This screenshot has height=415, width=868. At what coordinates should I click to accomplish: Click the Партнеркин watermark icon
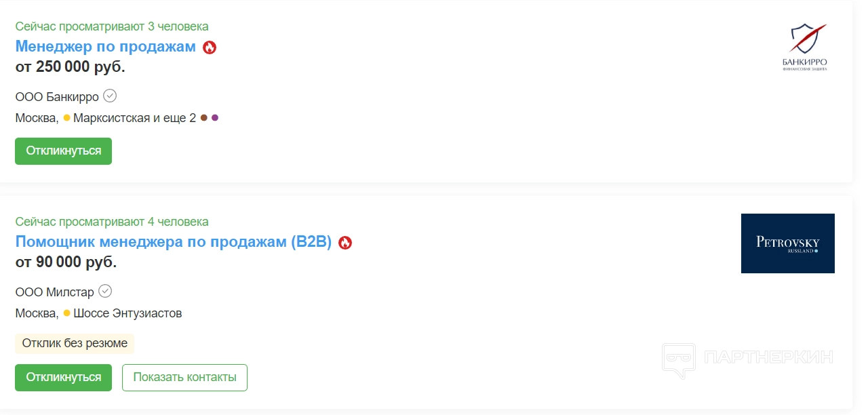click(x=678, y=359)
